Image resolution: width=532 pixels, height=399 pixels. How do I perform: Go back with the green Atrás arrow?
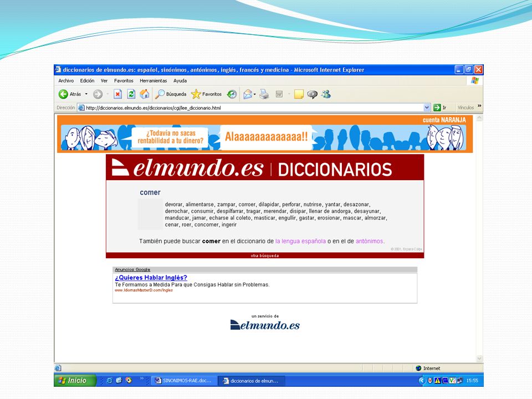point(70,94)
